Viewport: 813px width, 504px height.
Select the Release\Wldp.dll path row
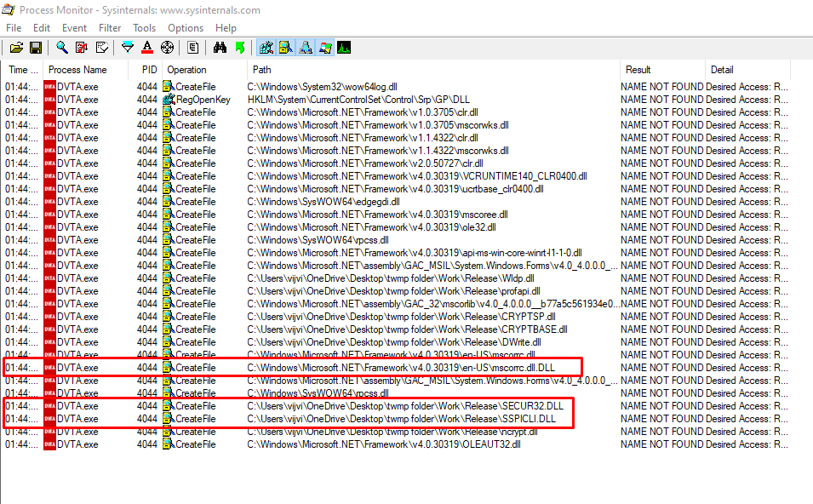point(391,278)
